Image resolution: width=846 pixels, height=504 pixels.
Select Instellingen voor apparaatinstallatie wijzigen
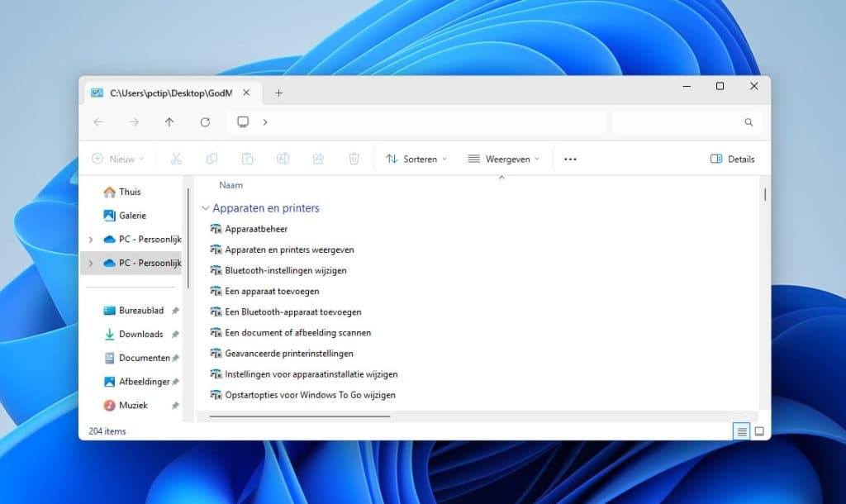311,374
